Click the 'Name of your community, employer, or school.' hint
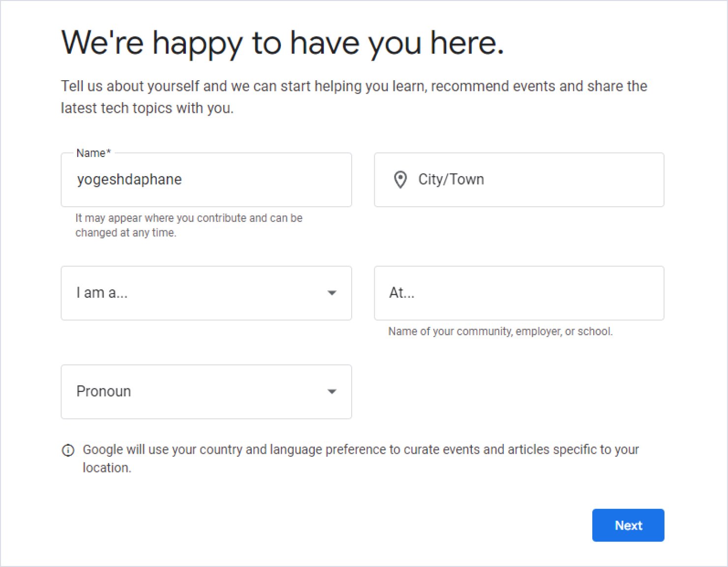The width and height of the screenshot is (728, 567). point(500,332)
